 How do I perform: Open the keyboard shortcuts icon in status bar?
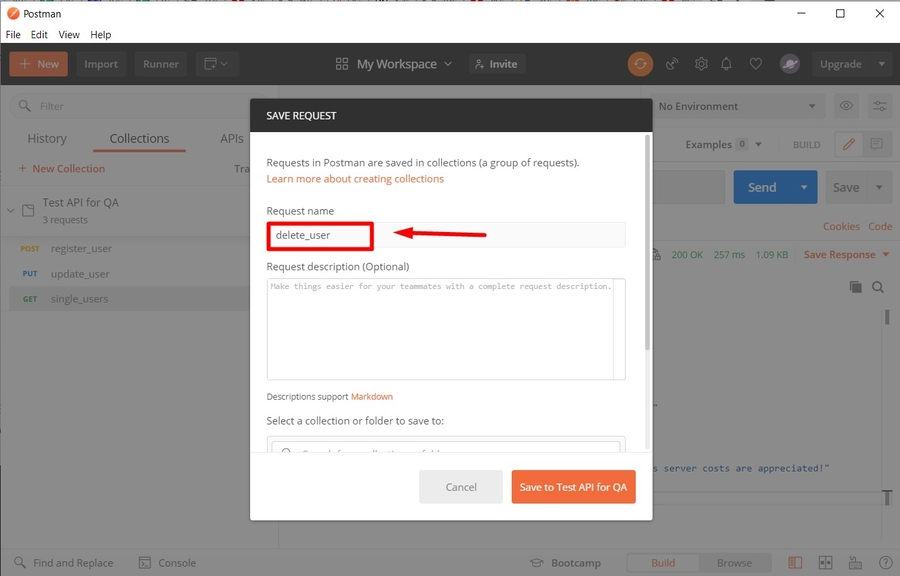[x=855, y=562]
